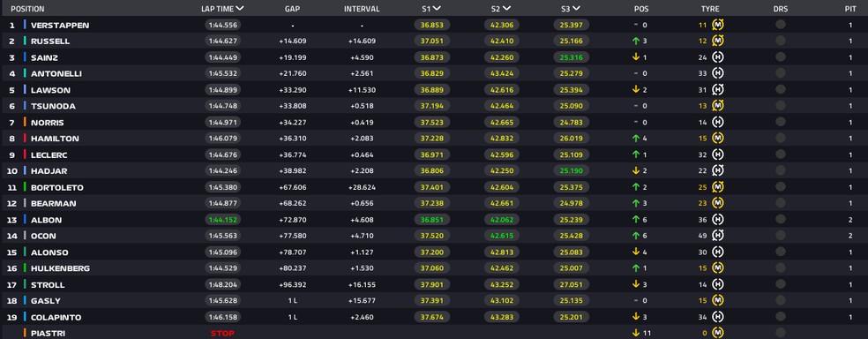Screen dimensions: 868x339
Task: Select driver ANTONELLI
Action: (x=56, y=73)
